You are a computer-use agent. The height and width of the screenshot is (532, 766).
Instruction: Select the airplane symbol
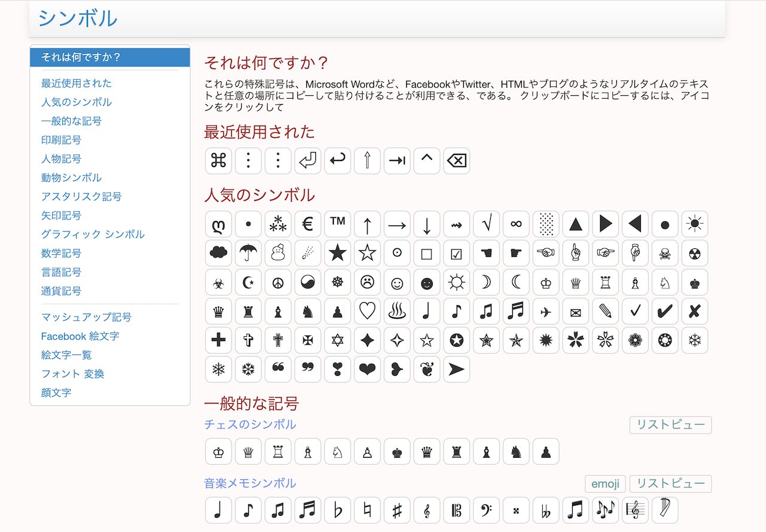click(546, 311)
